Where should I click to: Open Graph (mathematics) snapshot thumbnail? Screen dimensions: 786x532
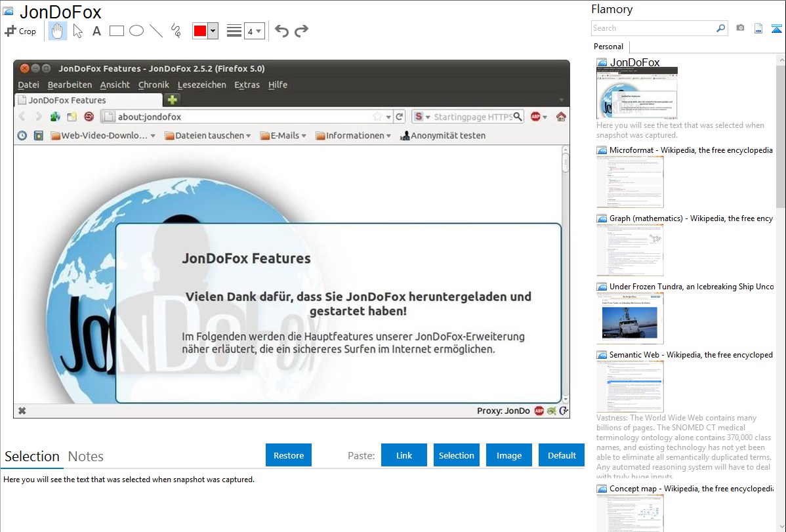coord(630,250)
